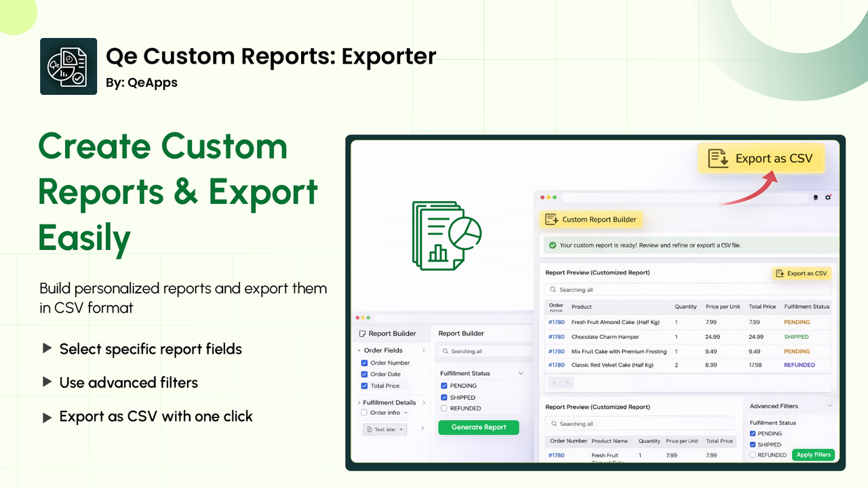Open the dropdown caret beside Order Infro
Image resolution: width=868 pixels, height=488 pixels.
[x=406, y=413]
